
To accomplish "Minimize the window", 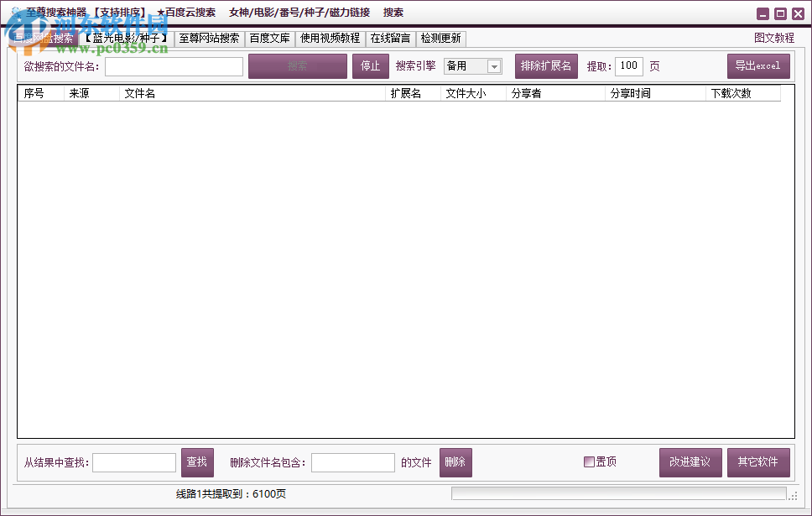I will (763, 14).
